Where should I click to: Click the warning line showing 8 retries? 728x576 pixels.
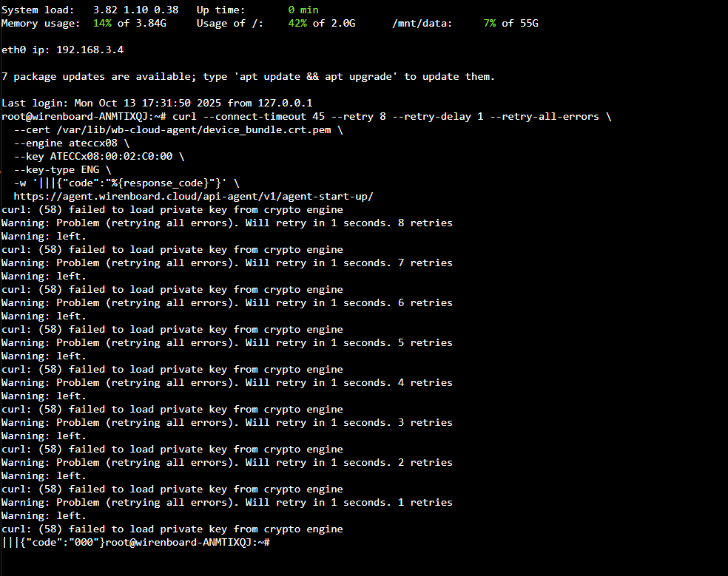226,223
